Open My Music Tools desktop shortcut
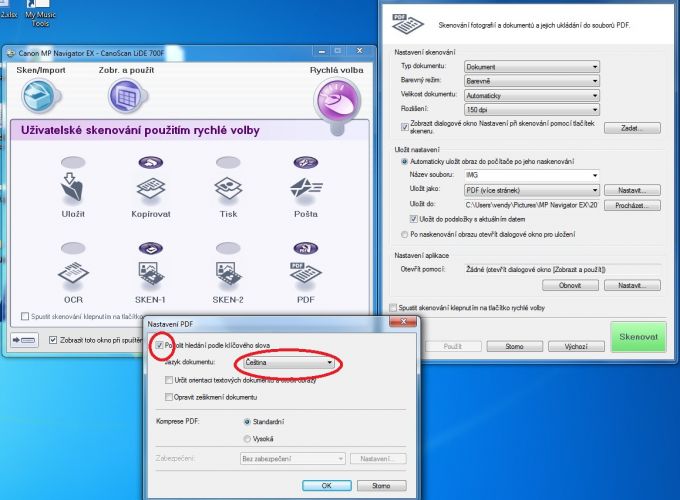 point(40,14)
